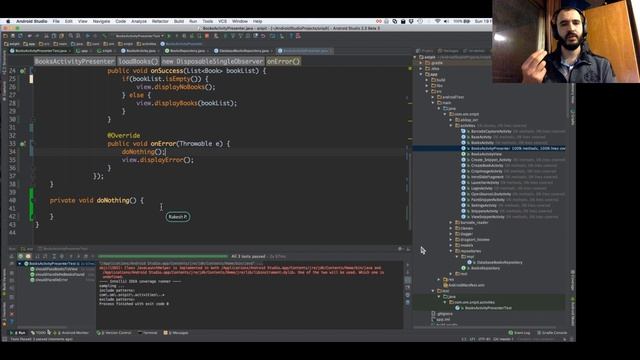The image size is (640, 360).
Task: Click the webcam video thumbnail
Action: 566,41
